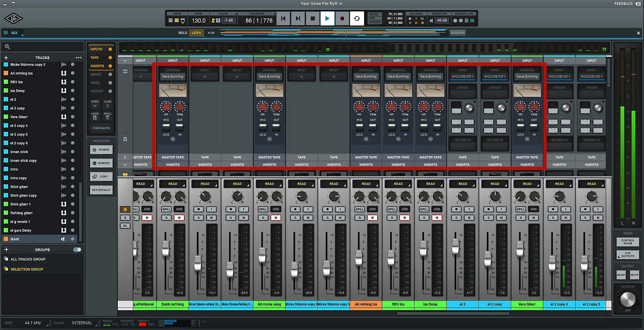Viewport: 644px width, 330px height.
Task: Toggle the loop cycle button
Action: click(x=357, y=19)
